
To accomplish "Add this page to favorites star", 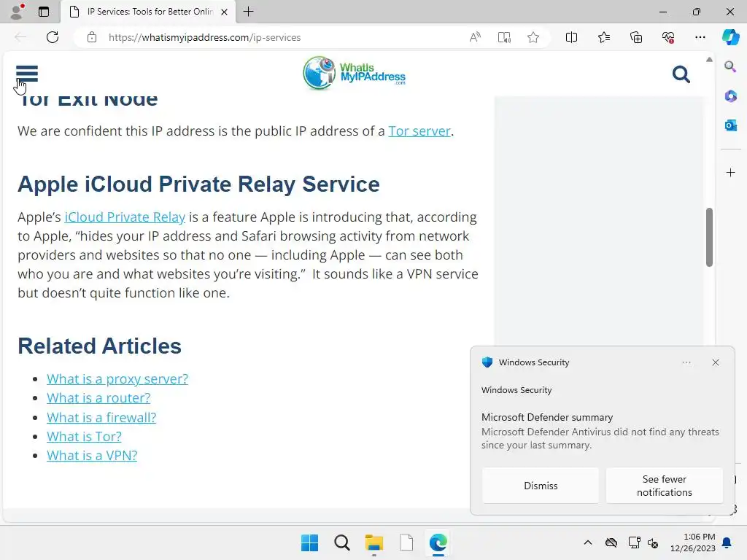I will tap(533, 37).
